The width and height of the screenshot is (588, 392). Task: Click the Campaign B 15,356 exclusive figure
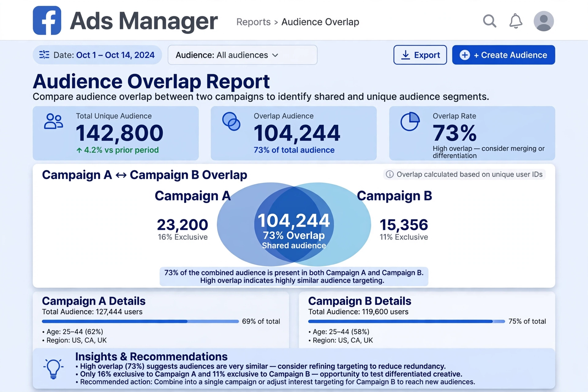tap(404, 224)
